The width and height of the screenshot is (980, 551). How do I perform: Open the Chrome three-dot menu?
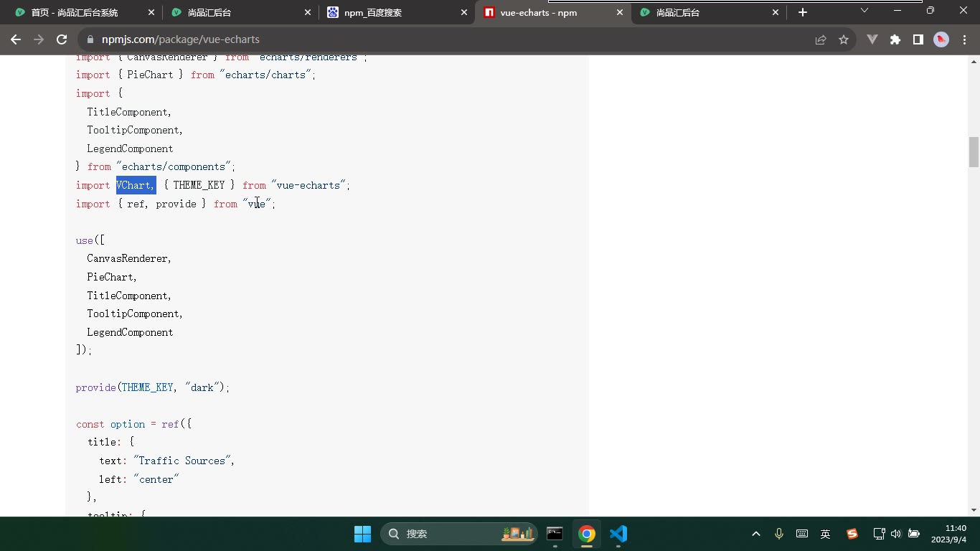[964, 39]
